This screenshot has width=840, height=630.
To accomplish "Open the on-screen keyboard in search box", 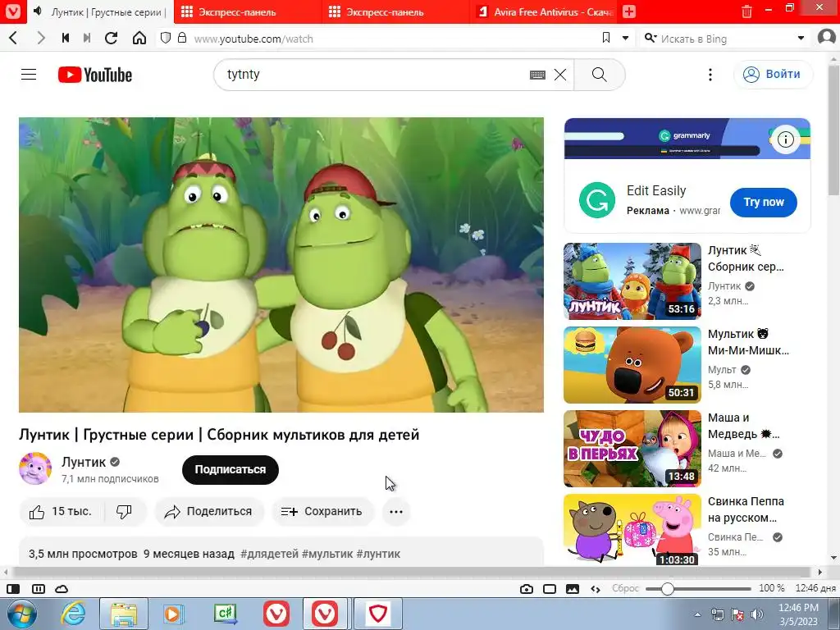I will [x=537, y=75].
